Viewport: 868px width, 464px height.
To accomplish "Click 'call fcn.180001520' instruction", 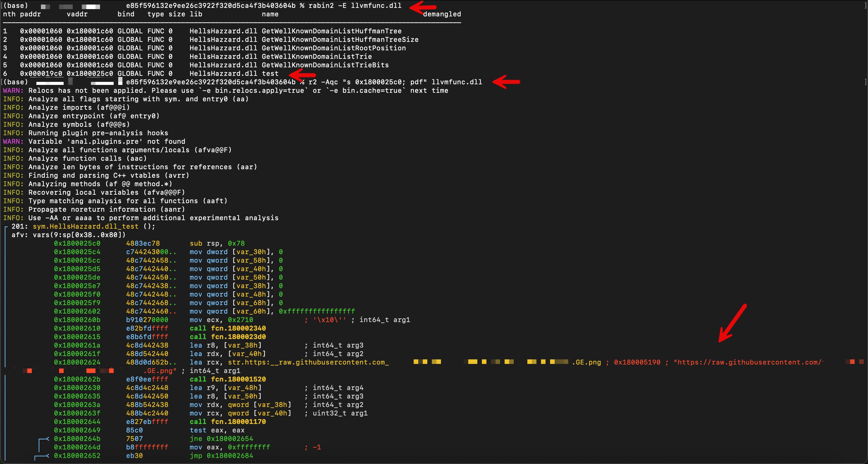I will coord(228,379).
